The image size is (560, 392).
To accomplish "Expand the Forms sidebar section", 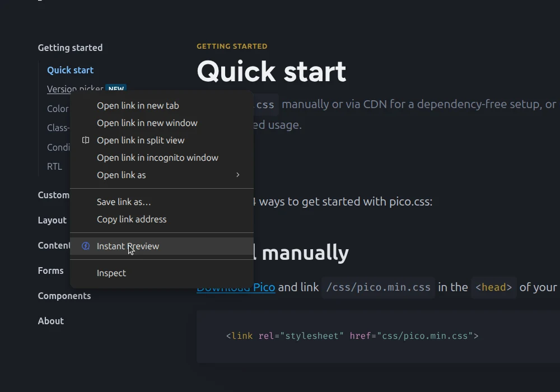I will (51, 270).
